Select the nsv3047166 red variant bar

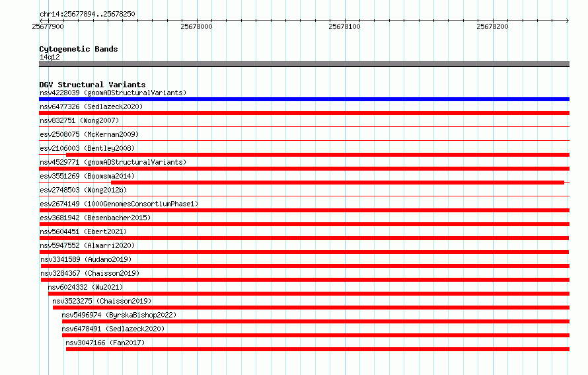point(318,349)
